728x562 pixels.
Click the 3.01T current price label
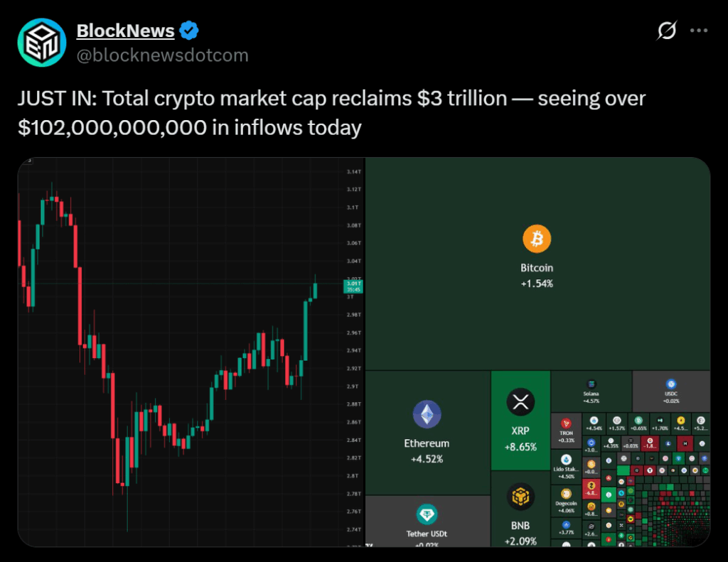pos(353,287)
